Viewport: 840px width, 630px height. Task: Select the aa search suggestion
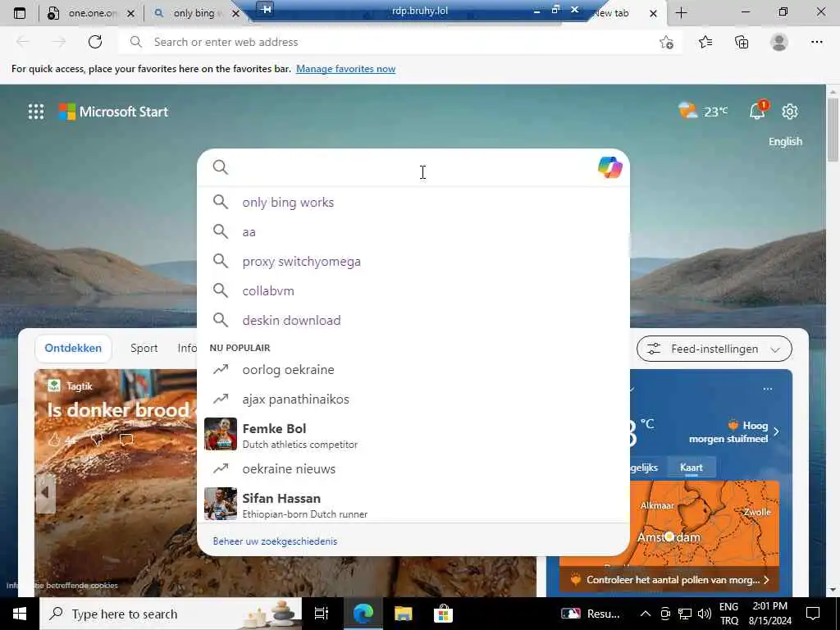413,231
